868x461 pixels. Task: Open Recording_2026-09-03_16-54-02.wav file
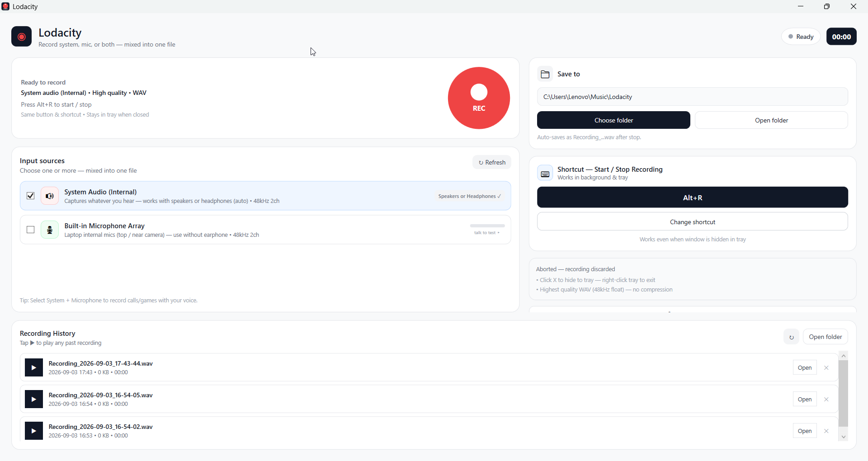(x=805, y=431)
